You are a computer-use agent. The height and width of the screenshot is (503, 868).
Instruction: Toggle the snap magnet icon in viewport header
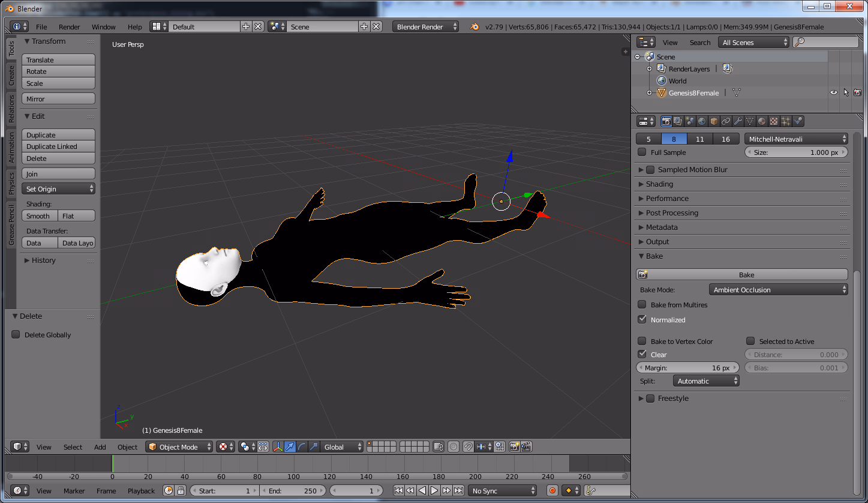pos(468,447)
